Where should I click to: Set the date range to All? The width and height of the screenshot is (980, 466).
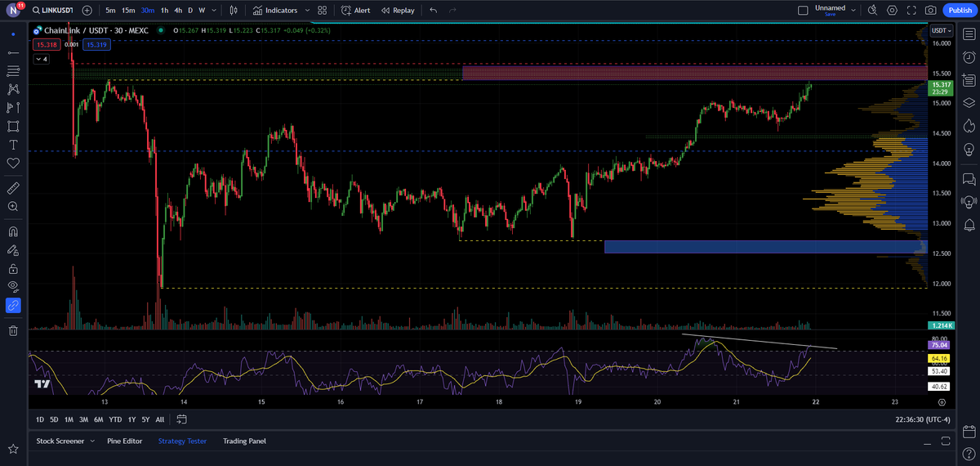(x=159, y=419)
